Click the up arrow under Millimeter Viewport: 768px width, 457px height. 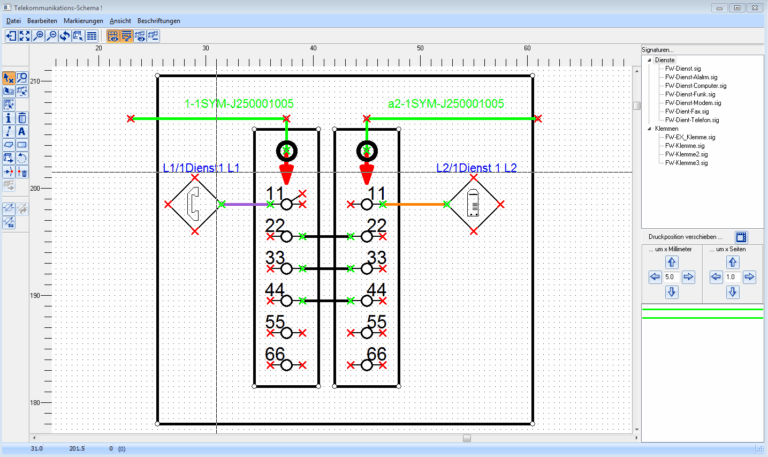click(671, 261)
